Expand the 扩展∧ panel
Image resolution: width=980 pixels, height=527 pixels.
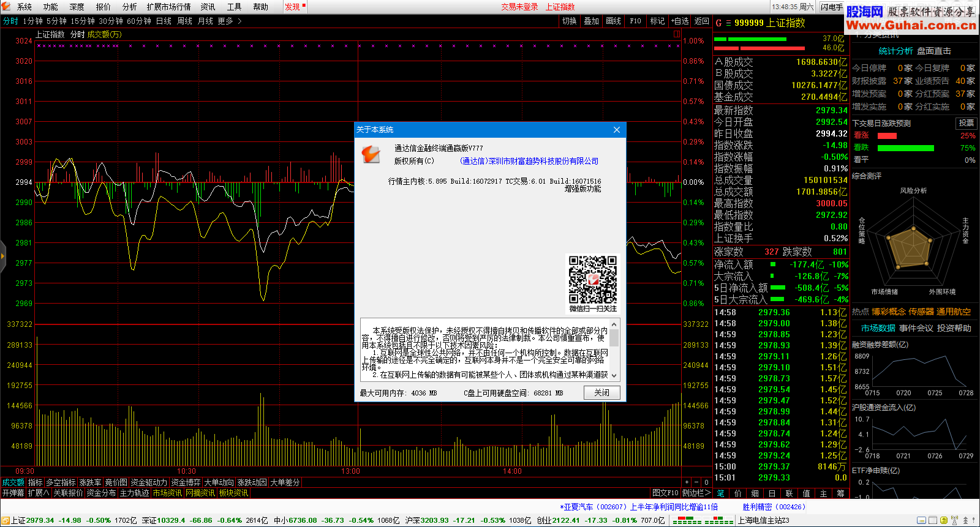[x=39, y=493]
